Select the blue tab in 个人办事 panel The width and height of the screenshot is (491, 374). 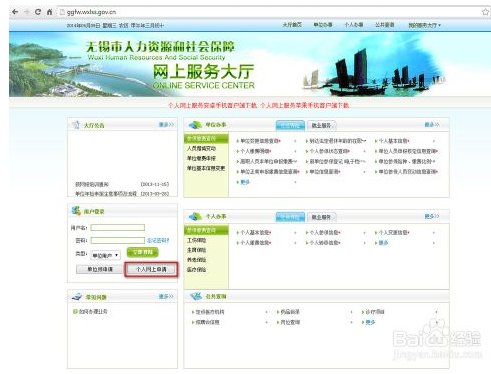290,217
